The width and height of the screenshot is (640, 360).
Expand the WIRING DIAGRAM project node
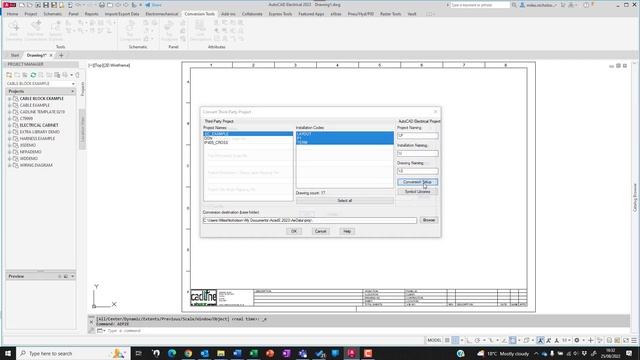coord(10,165)
